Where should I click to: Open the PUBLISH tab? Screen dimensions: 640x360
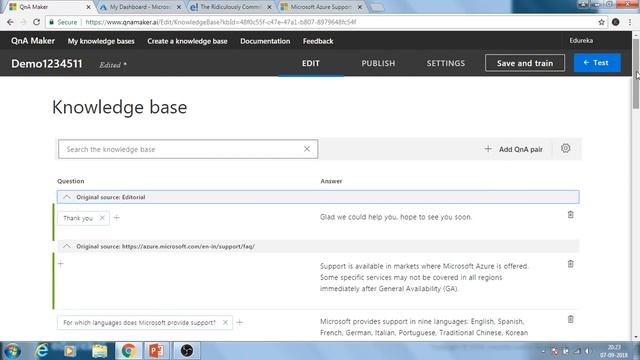click(x=378, y=63)
